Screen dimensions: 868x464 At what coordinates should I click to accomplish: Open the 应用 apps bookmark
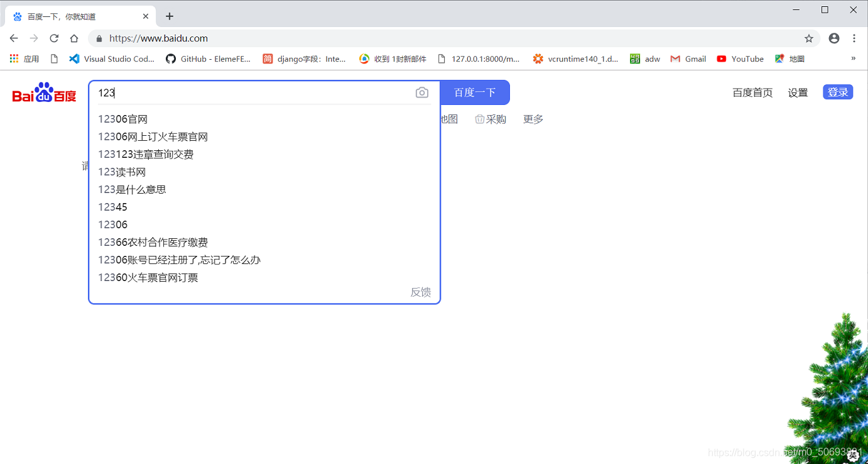24,58
